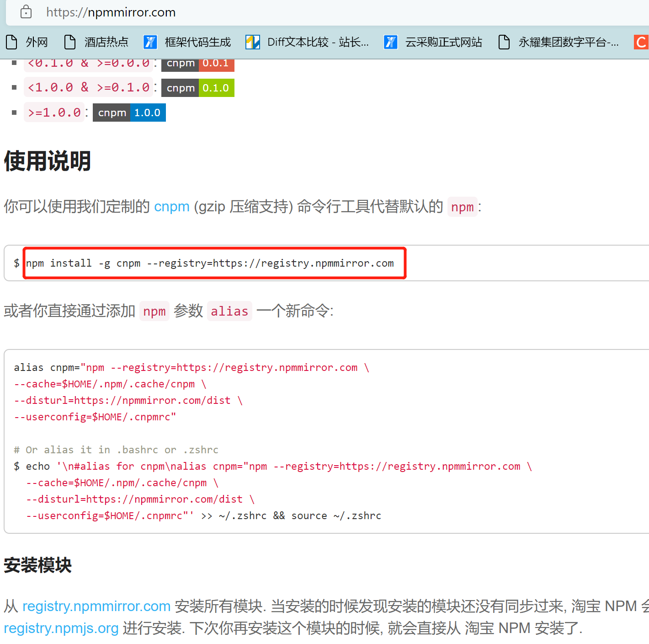649x644 pixels.
Task: Click the '>> ~/.zshrc && source ~/.zshrc' text
Action: pyautogui.click(x=291, y=516)
